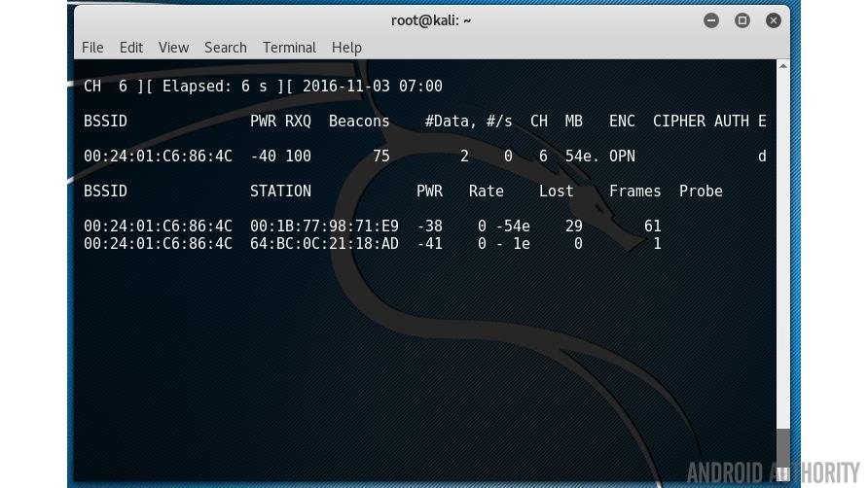Click the root@kali title bar

pyautogui.click(x=431, y=20)
